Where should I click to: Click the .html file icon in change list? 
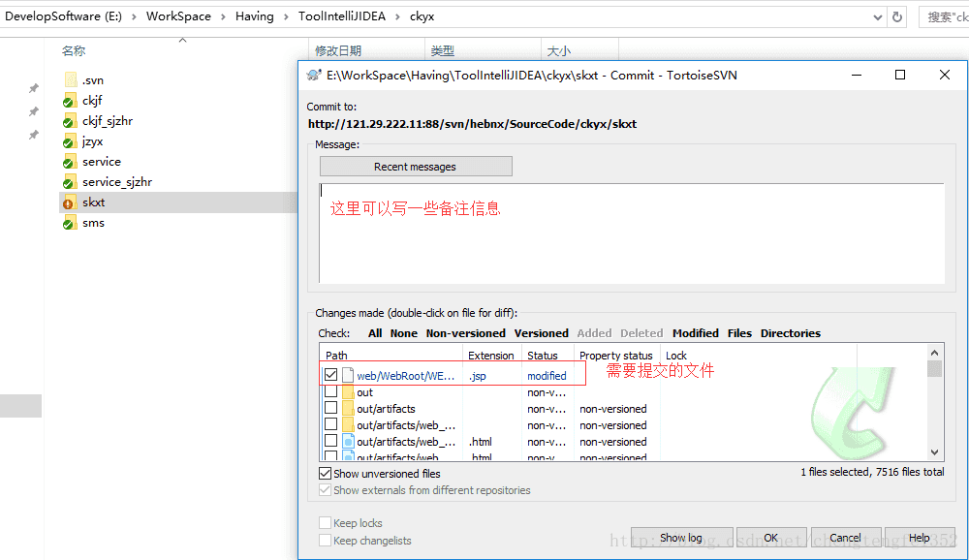(348, 442)
